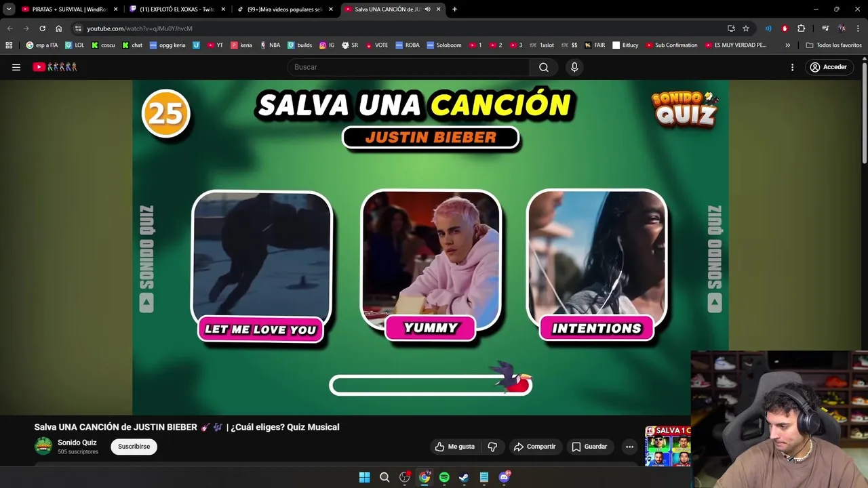
Task: Open Chrome media control icon
Action: pyautogui.click(x=825, y=28)
